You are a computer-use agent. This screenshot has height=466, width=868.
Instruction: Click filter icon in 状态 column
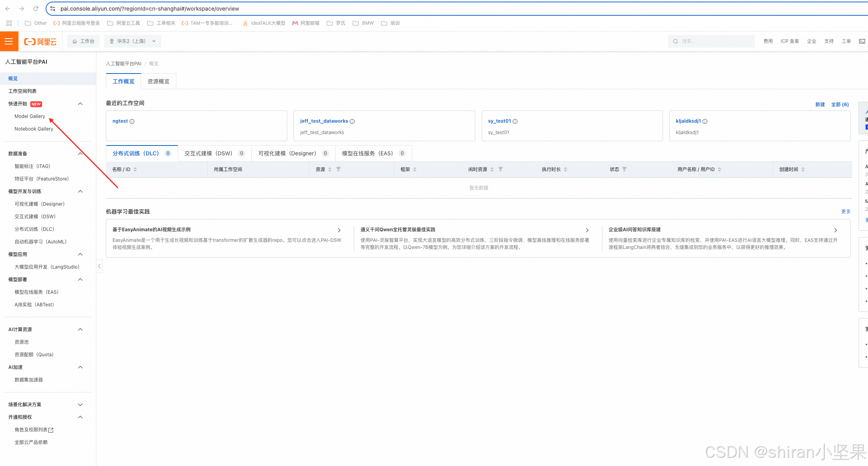(x=624, y=169)
